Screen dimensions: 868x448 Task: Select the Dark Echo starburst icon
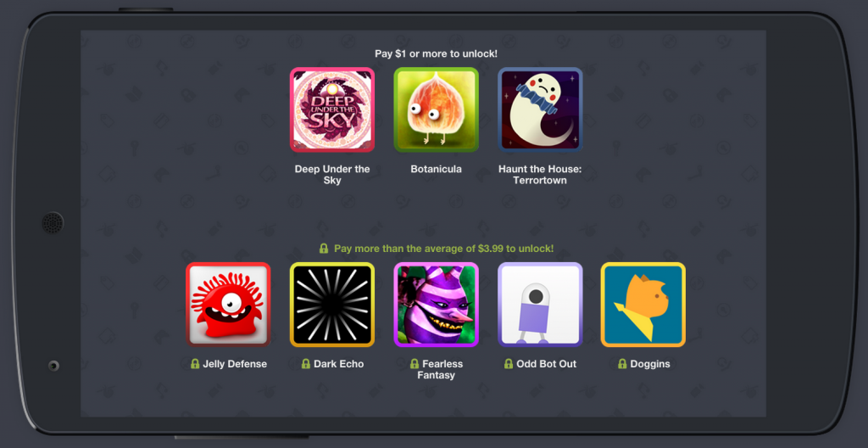click(332, 305)
